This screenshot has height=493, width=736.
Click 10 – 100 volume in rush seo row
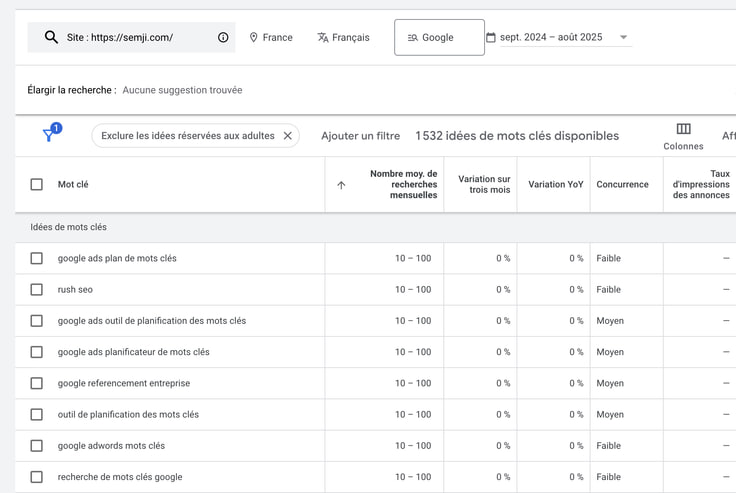(x=413, y=289)
